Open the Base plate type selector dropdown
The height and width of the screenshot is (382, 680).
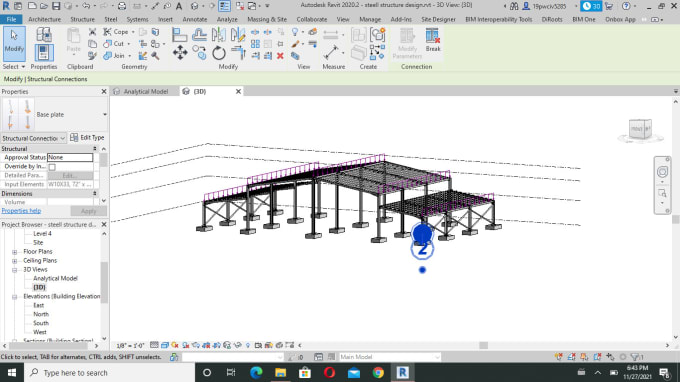pyautogui.click(x=105, y=114)
